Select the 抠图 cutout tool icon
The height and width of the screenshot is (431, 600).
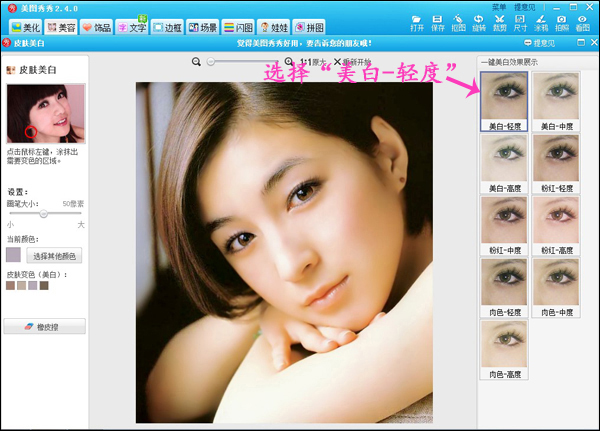click(459, 23)
